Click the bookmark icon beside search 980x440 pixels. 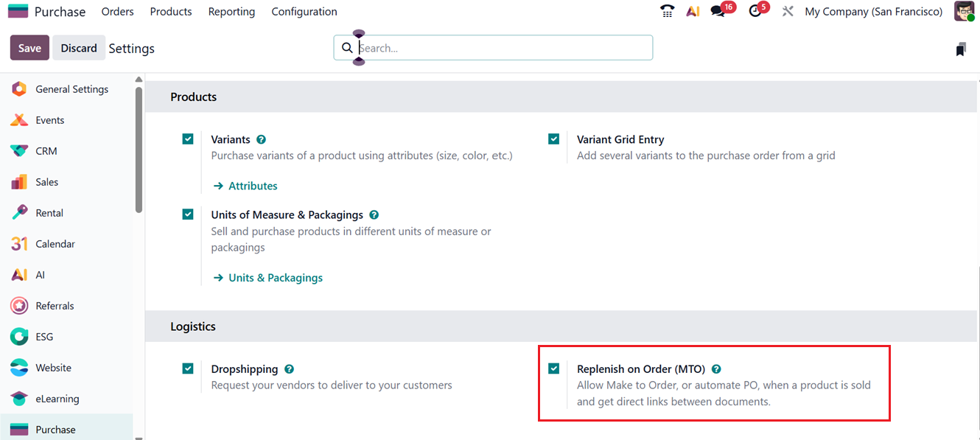pyautogui.click(x=960, y=49)
